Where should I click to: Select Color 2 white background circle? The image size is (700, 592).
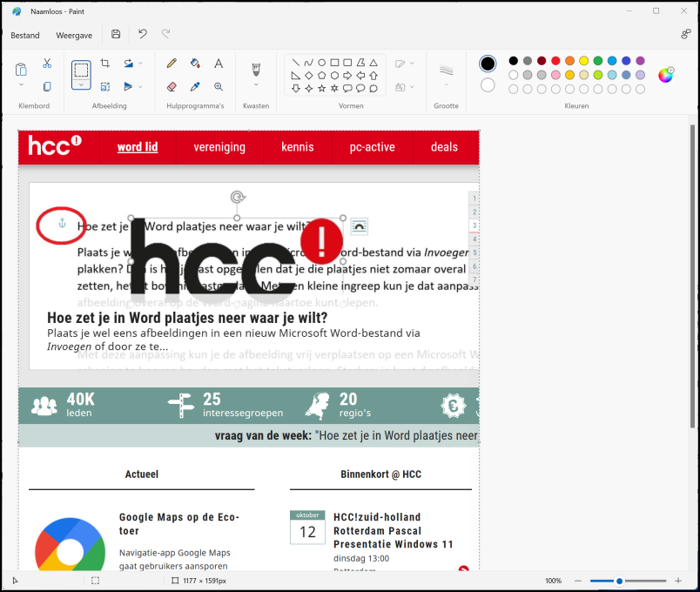488,84
